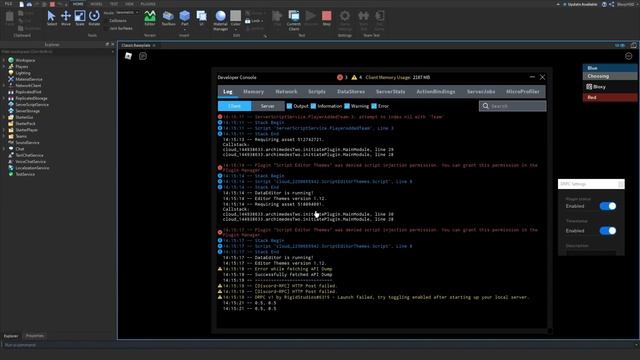Open the chat icon in viewport
Screen dimensions: 640x360
(x=143, y=56)
